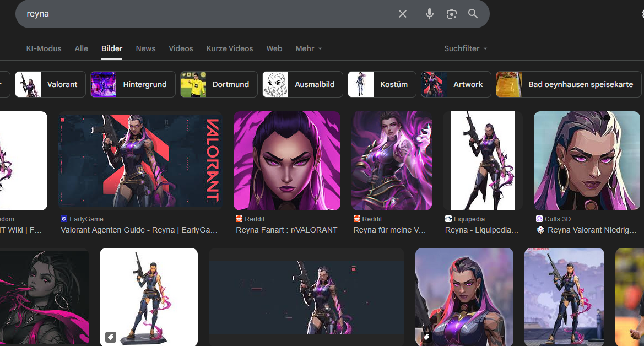
Task: Open Google Lens camera search icon
Action: tap(452, 14)
